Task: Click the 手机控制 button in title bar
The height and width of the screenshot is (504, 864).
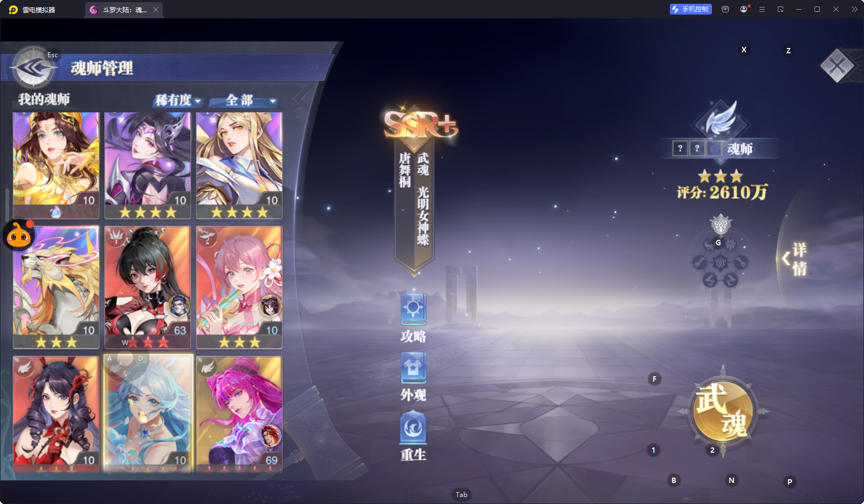Action: click(x=691, y=9)
